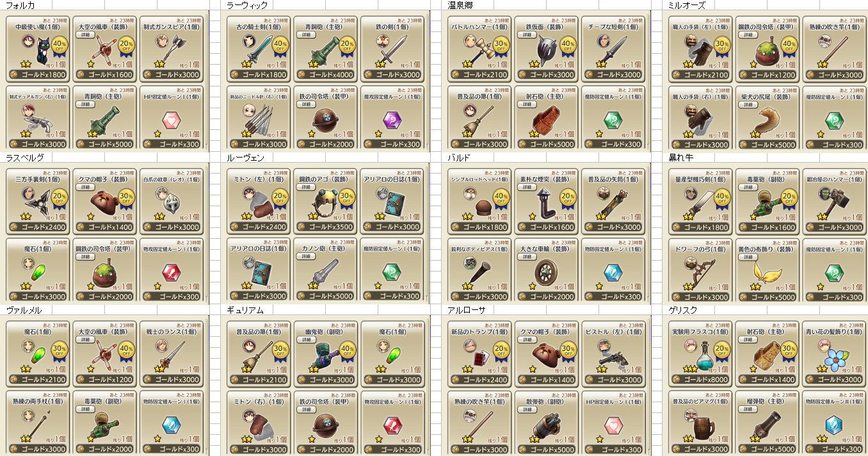Viewport: 868px width, 456px height.
Task: Select the 柴犬の尻尾 tail icon
Action: (764, 120)
